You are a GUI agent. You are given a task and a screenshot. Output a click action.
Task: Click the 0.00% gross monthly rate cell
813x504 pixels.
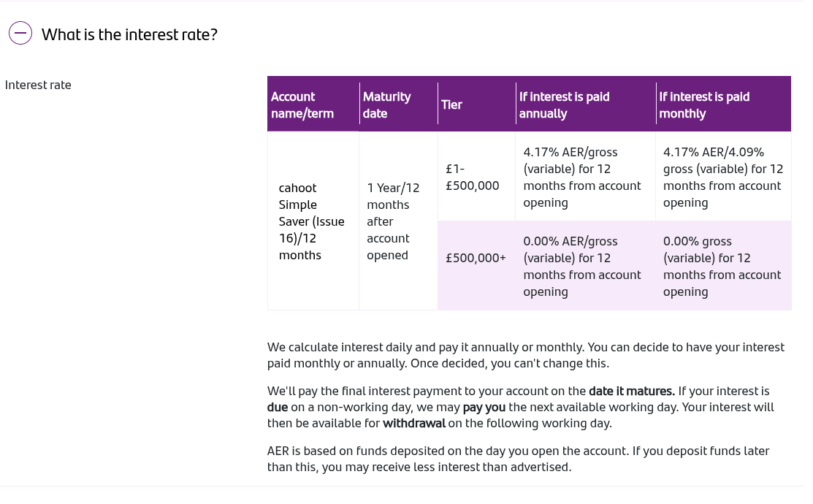[x=723, y=266]
